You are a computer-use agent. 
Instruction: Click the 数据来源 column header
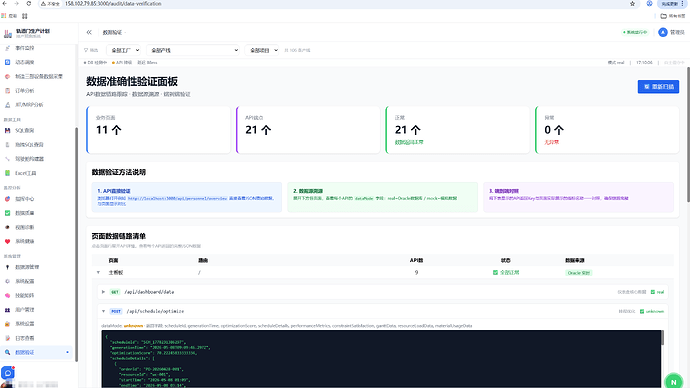[575, 260]
